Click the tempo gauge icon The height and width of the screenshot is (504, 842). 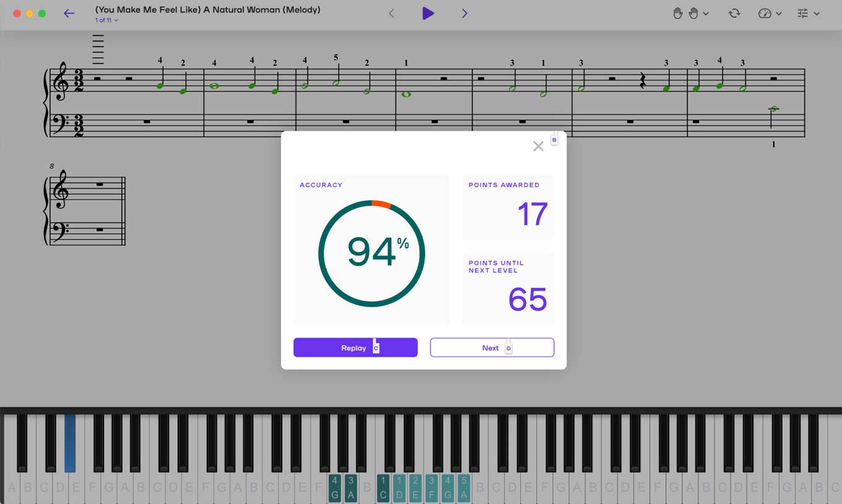click(765, 13)
